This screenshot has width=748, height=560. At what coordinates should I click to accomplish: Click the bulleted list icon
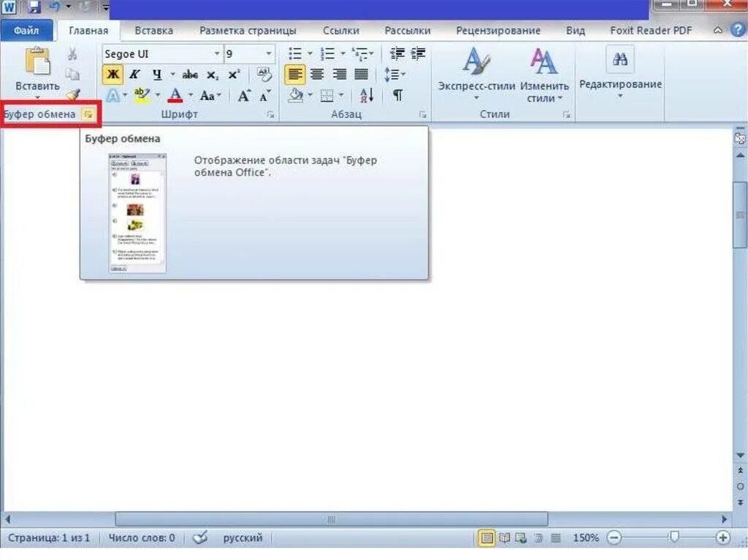[295, 53]
